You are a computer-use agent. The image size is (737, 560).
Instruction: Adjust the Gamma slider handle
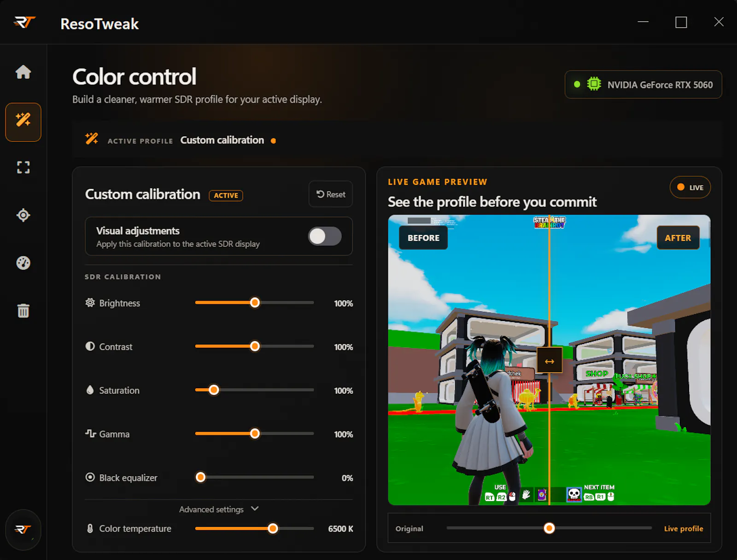tap(255, 433)
